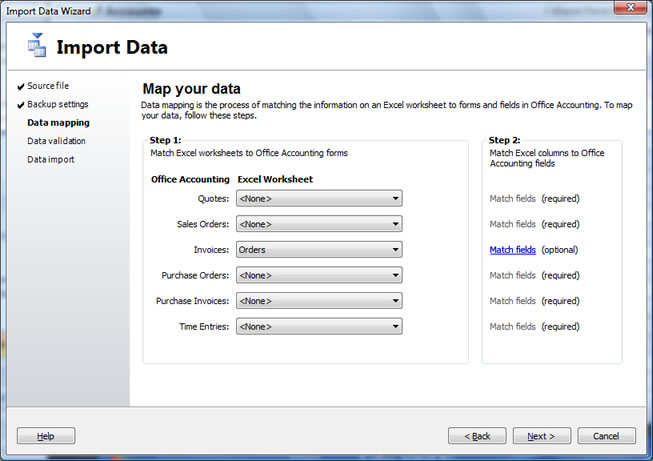Cancel the import wizard
This screenshot has height=461, width=653.
tap(606, 436)
